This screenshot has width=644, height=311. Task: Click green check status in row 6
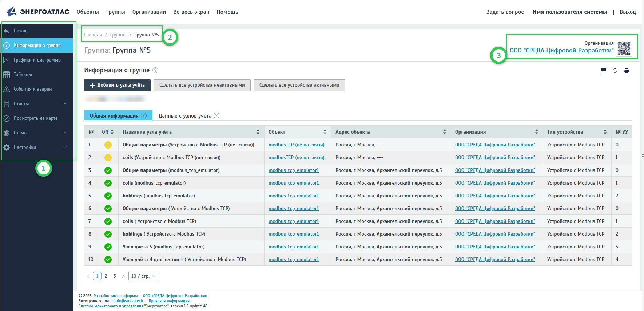point(108,208)
